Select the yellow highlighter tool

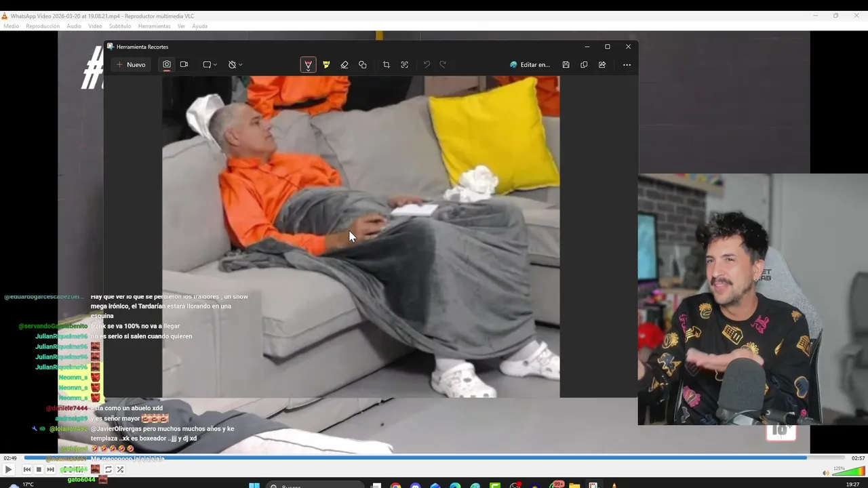tap(326, 64)
